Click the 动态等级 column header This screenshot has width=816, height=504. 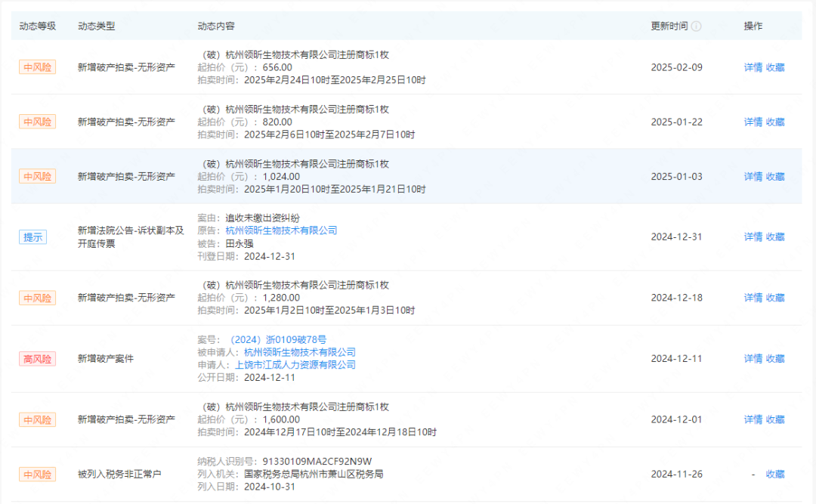point(37,26)
